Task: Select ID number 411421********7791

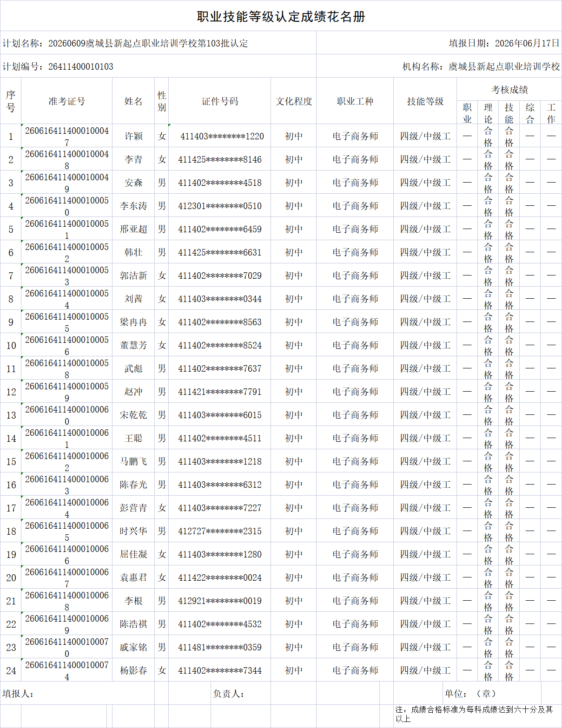Action: [x=220, y=392]
